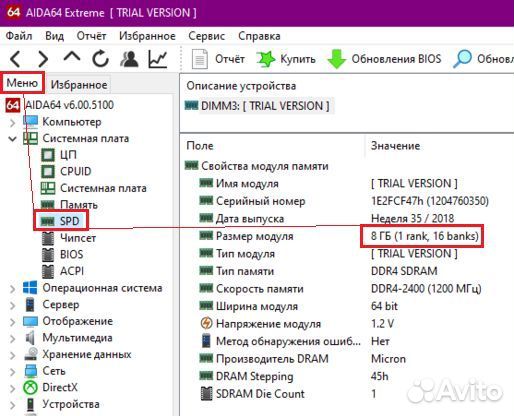Screen dimensions: 514x416
Task: Open the graph chart toolbar icon
Action: click(157, 59)
